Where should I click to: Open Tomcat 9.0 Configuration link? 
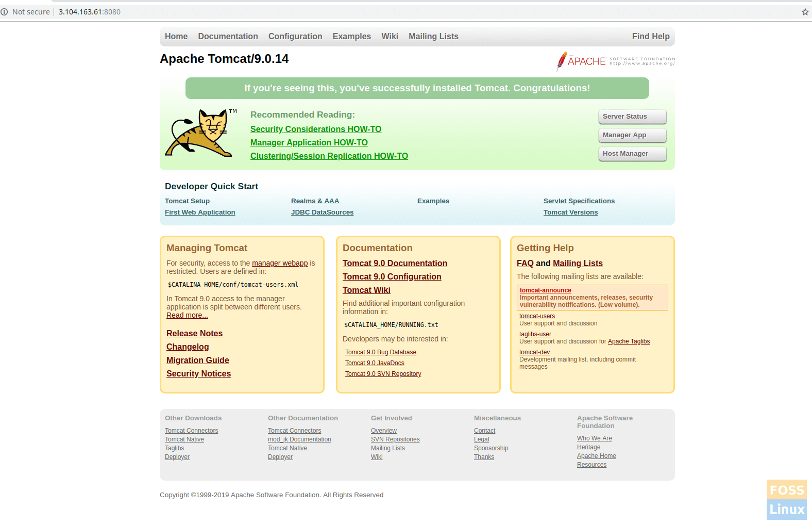tap(392, 277)
